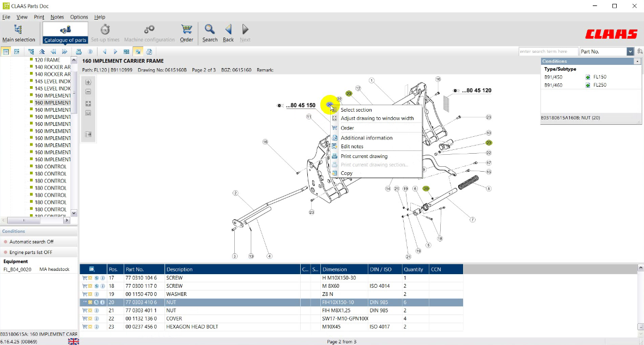Screen dimensions: 644x345
Task: Click the Description column header
Action: pos(233,269)
